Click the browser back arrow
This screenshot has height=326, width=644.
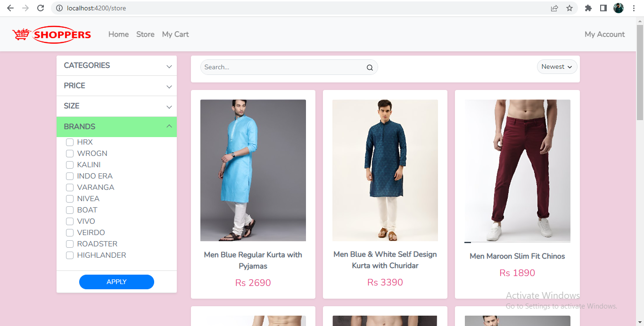(10, 8)
